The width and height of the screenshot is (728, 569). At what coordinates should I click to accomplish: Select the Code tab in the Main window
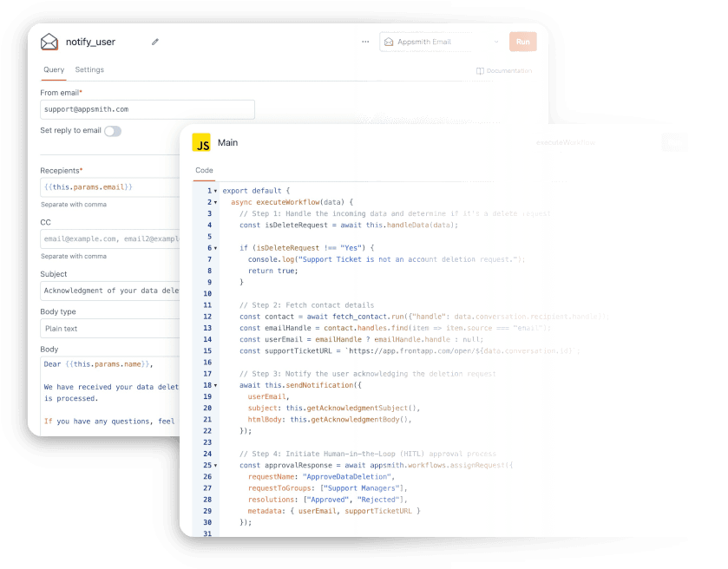[203, 170]
